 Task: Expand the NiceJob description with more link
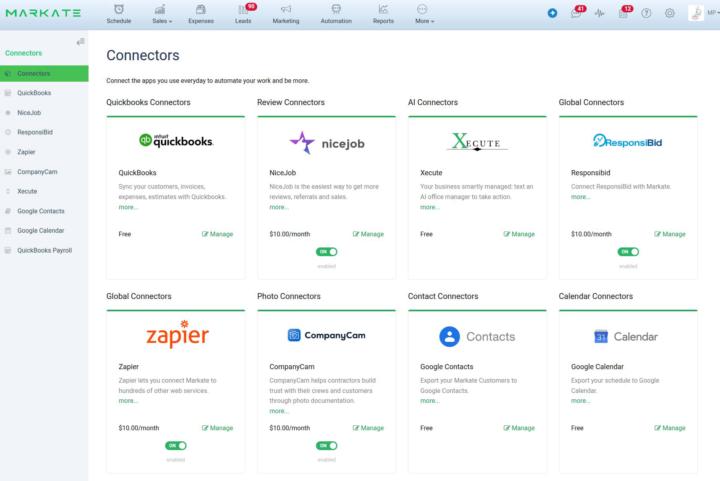278,207
